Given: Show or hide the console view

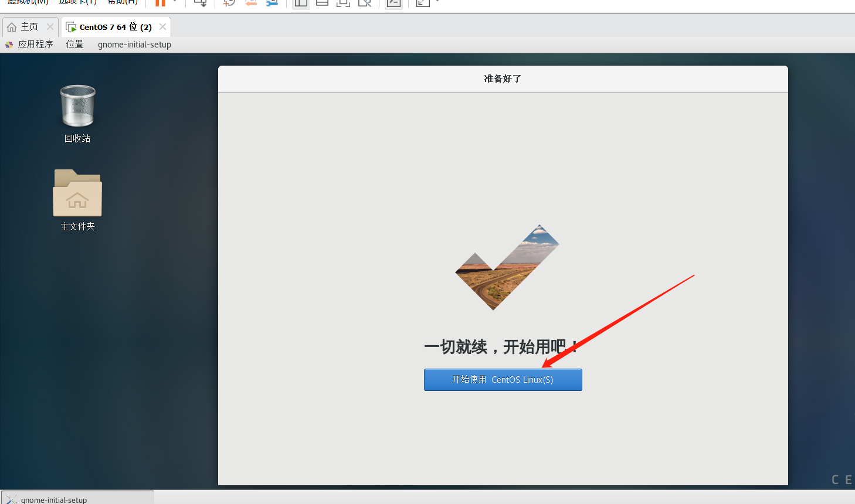Looking at the screenshot, I should point(343,3).
